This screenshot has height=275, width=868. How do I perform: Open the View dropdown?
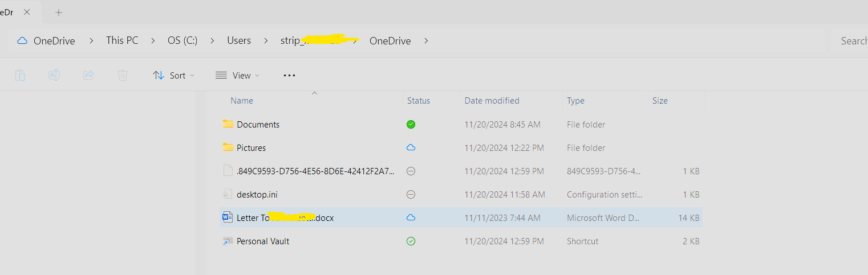(x=237, y=75)
